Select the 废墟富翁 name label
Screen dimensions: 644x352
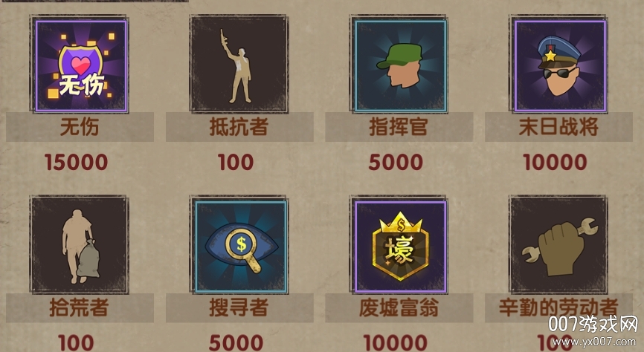pos(399,307)
